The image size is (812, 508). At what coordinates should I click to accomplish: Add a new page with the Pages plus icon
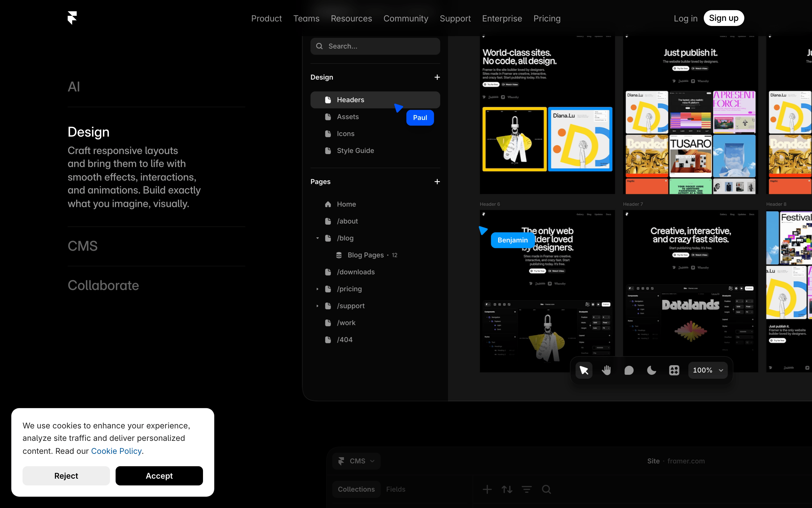(437, 182)
